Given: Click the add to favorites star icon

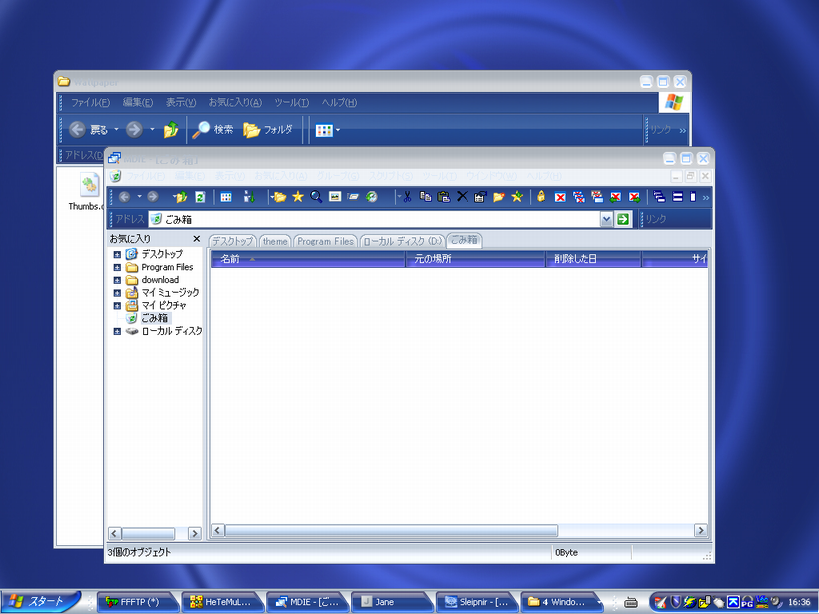Looking at the screenshot, I should [x=517, y=197].
